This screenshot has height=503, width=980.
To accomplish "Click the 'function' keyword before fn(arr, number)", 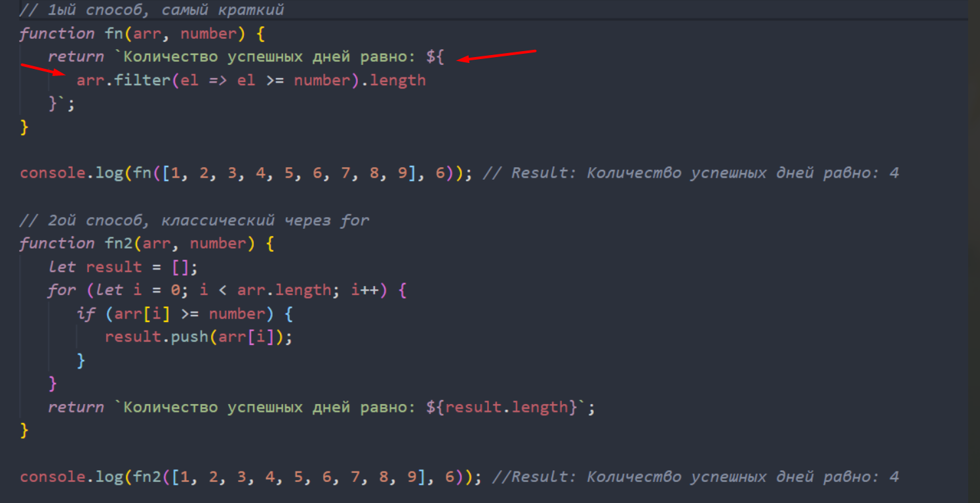I will [57, 33].
